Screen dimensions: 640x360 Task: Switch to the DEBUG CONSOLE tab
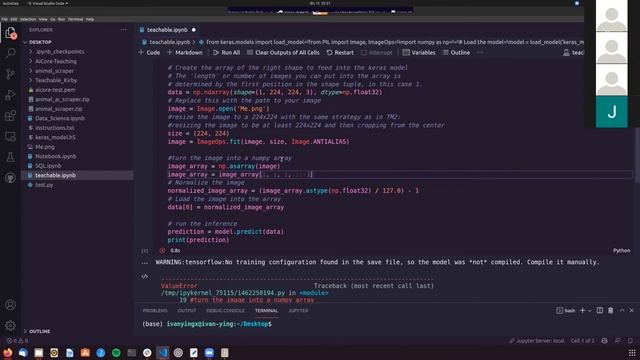(225, 311)
